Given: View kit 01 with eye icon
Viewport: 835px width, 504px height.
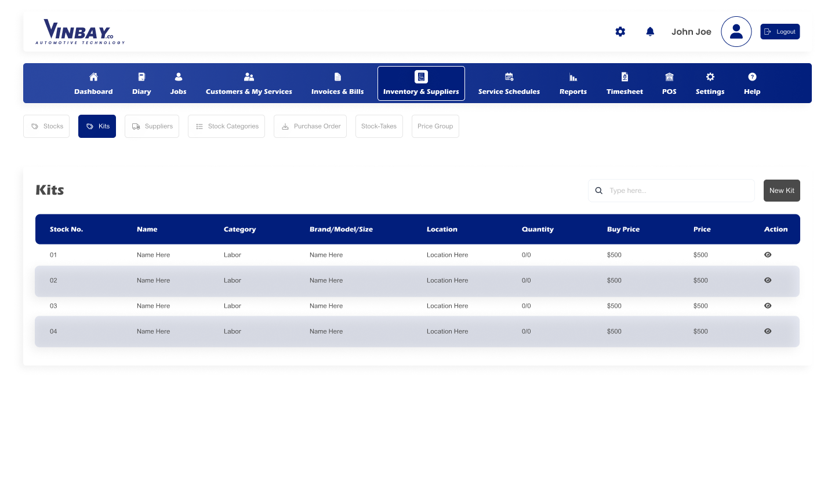Looking at the screenshot, I should (x=768, y=255).
